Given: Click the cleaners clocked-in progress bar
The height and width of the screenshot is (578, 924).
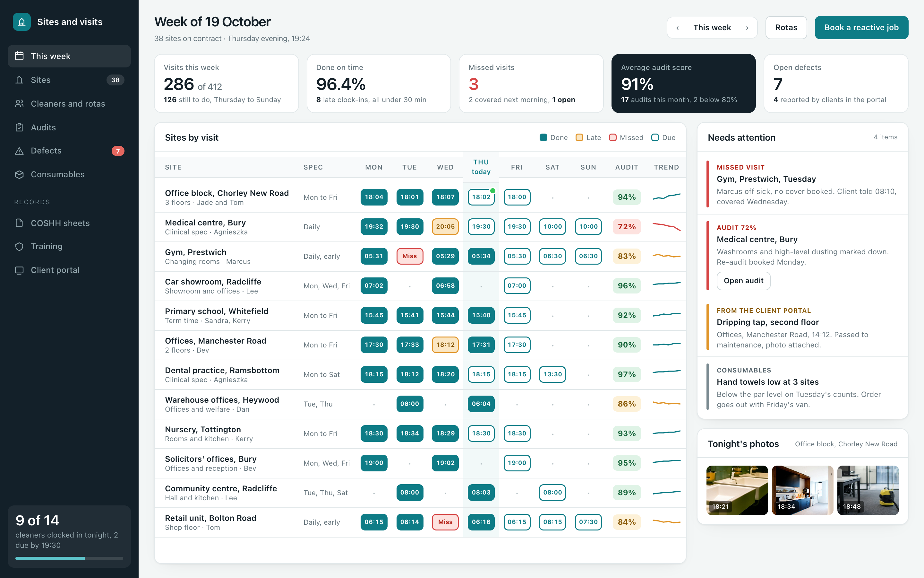Looking at the screenshot, I should (69, 558).
